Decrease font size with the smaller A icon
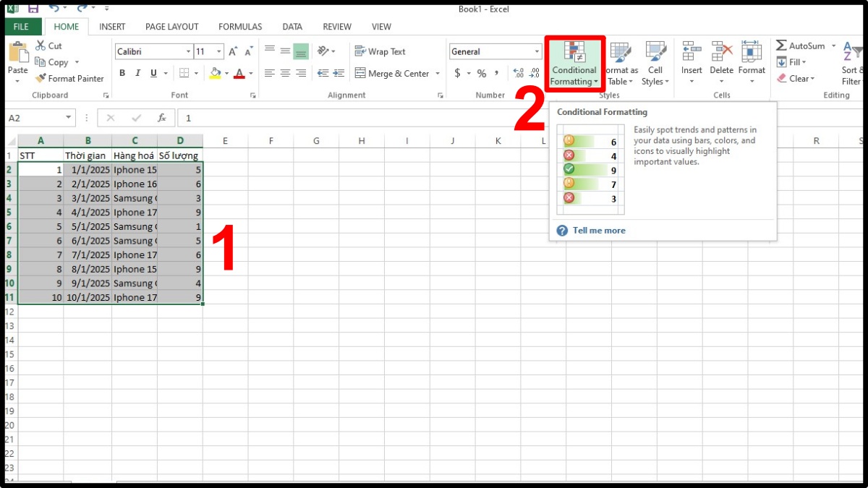 (248, 51)
